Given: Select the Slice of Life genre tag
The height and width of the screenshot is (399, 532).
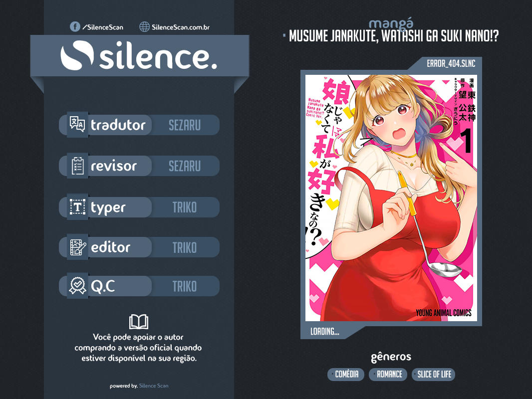Looking at the screenshot, I should pos(433,374).
